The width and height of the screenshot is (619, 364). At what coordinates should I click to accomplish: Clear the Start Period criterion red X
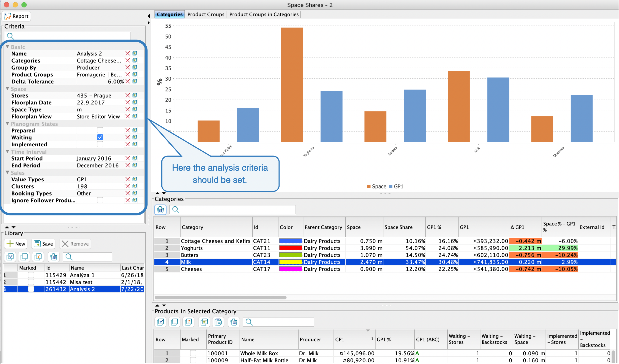click(x=127, y=158)
